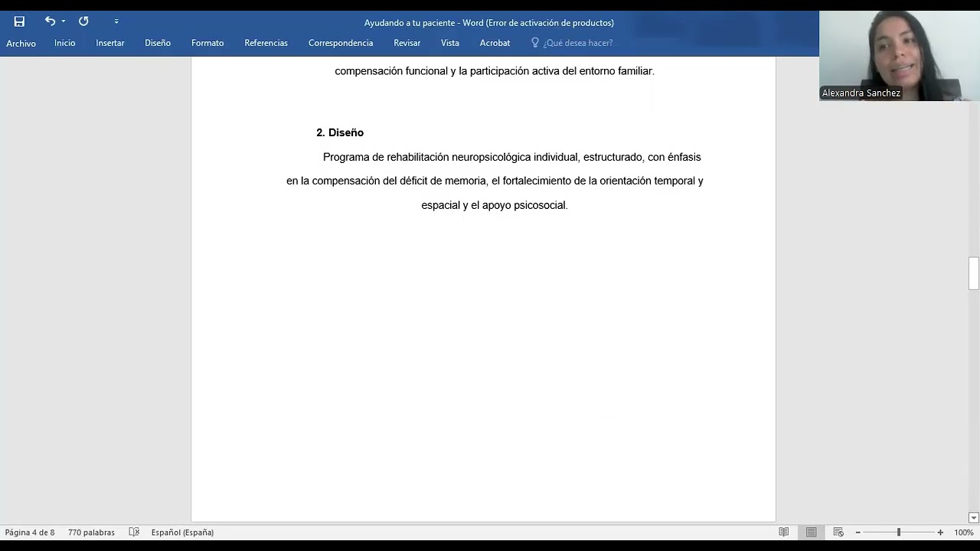This screenshot has height=551, width=980.
Task: Switch to Read Mode view icon
Action: (784, 533)
